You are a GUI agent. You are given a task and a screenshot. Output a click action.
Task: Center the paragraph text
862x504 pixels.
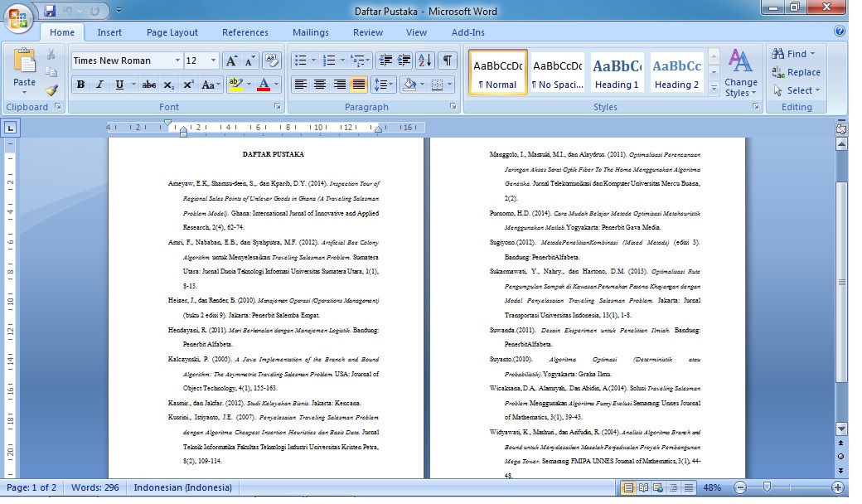coord(319,85)
